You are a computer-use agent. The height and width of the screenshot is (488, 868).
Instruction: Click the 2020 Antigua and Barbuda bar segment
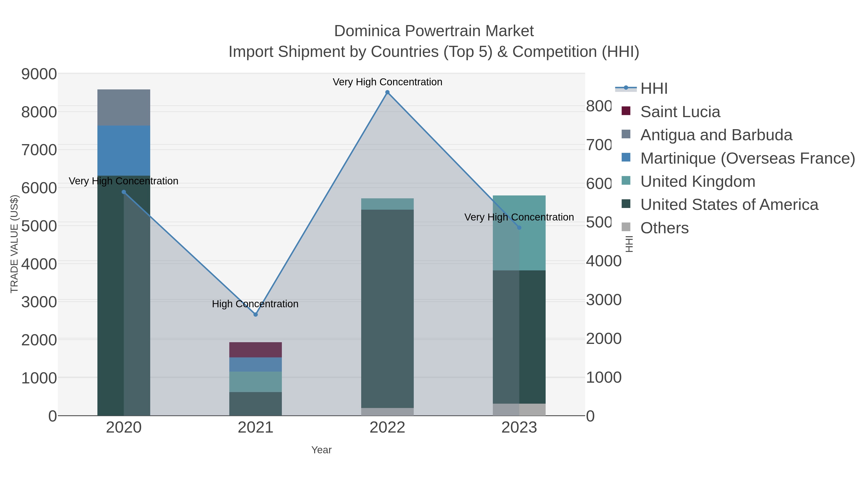[124, 107]
